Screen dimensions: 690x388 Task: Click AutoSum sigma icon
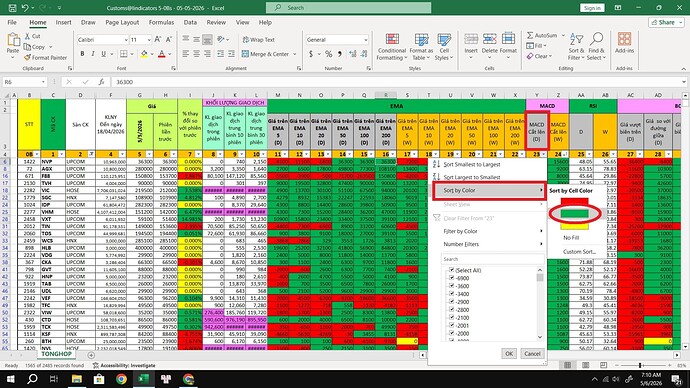530,35
